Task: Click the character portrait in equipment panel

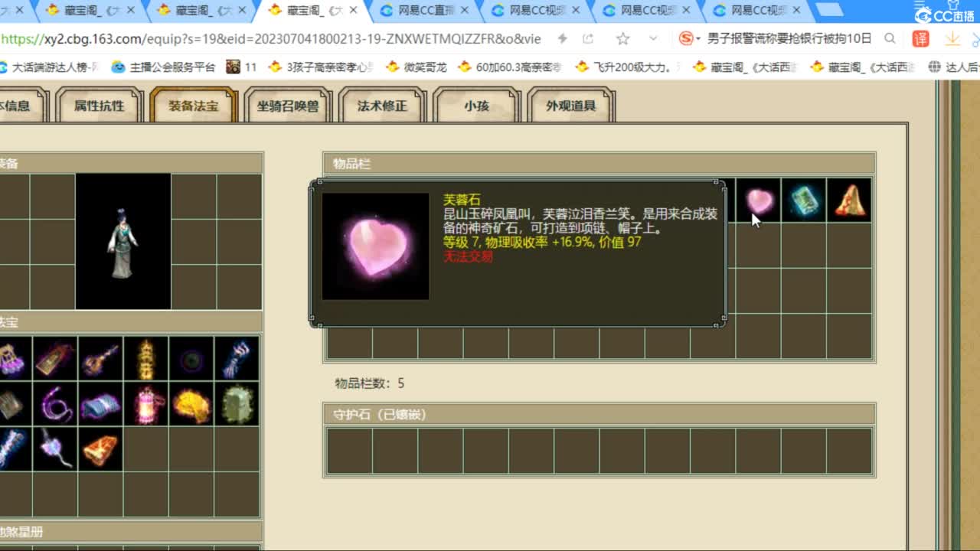Action: click(122, 242)
